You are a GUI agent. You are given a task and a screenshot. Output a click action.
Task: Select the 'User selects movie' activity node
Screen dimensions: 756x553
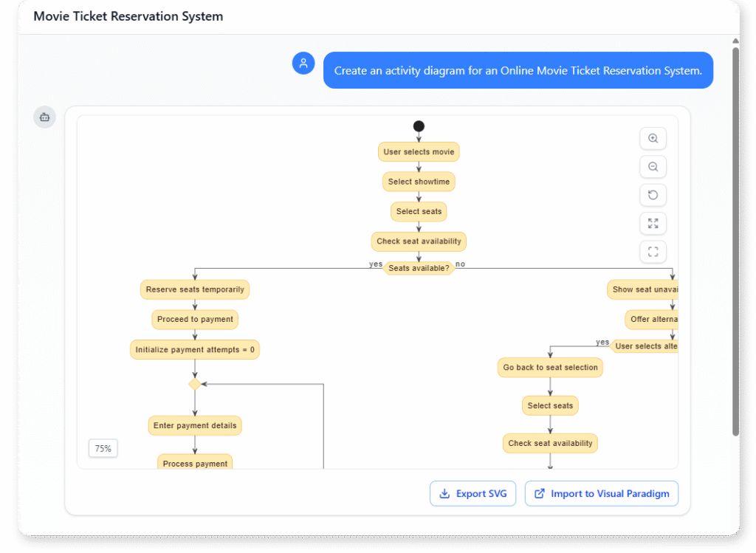419,151
